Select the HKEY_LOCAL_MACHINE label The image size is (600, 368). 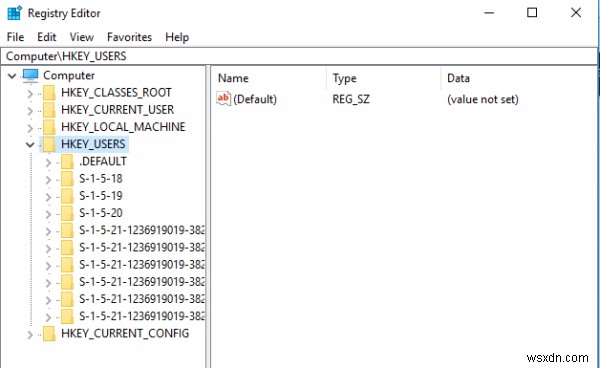123,127
